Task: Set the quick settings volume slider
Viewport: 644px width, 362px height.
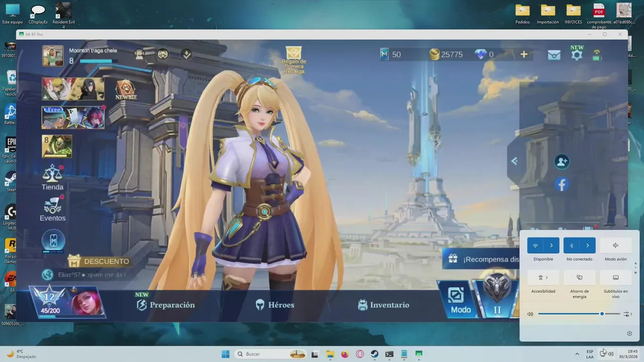Action: 579,314
